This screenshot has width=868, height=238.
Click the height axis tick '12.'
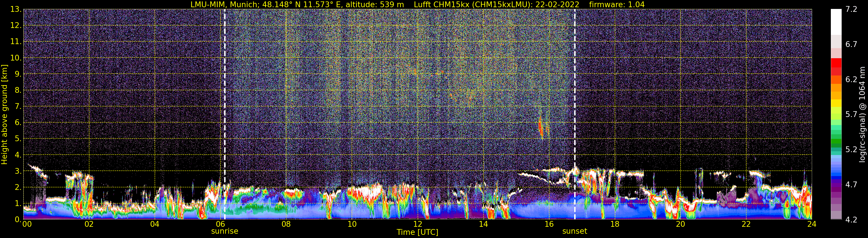pyautogui.click(x=16, y=25)
